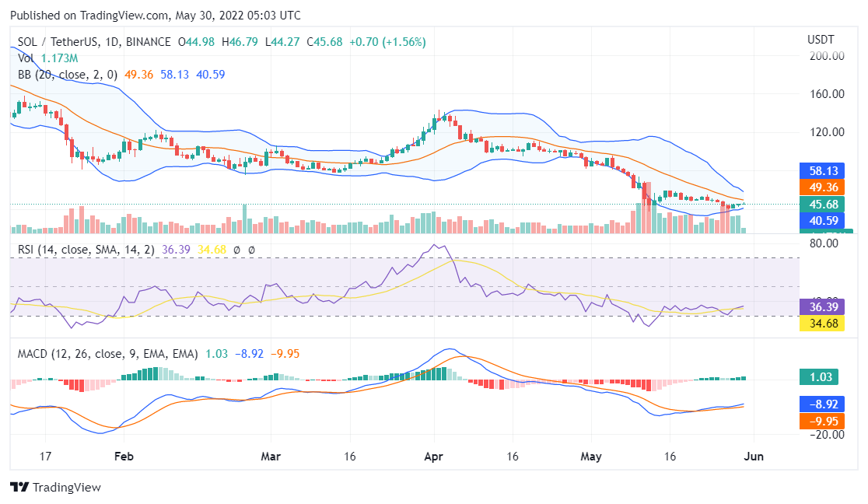Click the Feb label on time axis
The image size is (868, 504).
(x=123, y=457)
